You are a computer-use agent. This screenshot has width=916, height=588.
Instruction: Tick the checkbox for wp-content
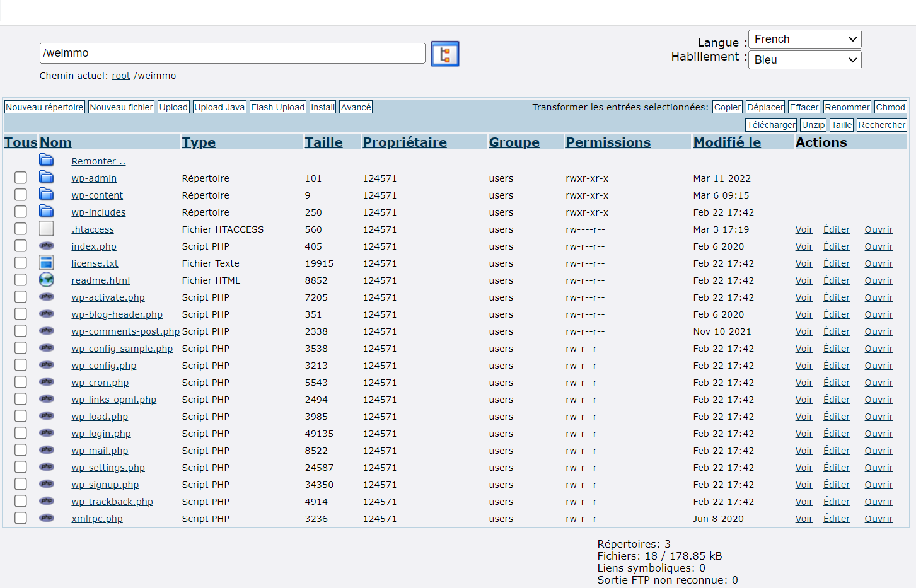(x=21, y=195)
